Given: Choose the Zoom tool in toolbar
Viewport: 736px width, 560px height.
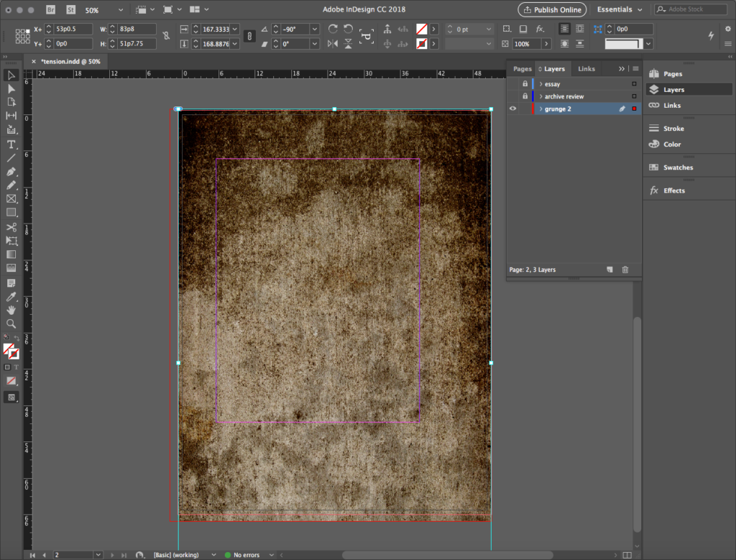Looking at the screenshot, I should tap(11, 323).
